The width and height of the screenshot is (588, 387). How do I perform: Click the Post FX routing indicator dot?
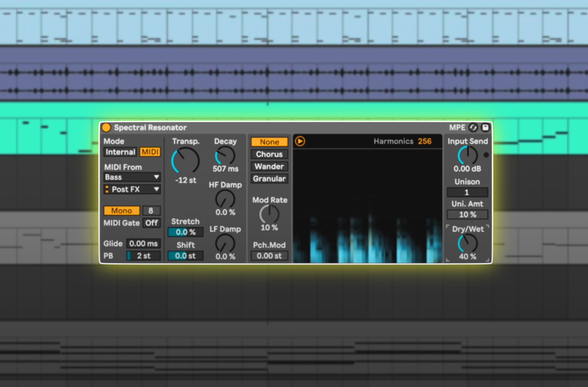107,190
